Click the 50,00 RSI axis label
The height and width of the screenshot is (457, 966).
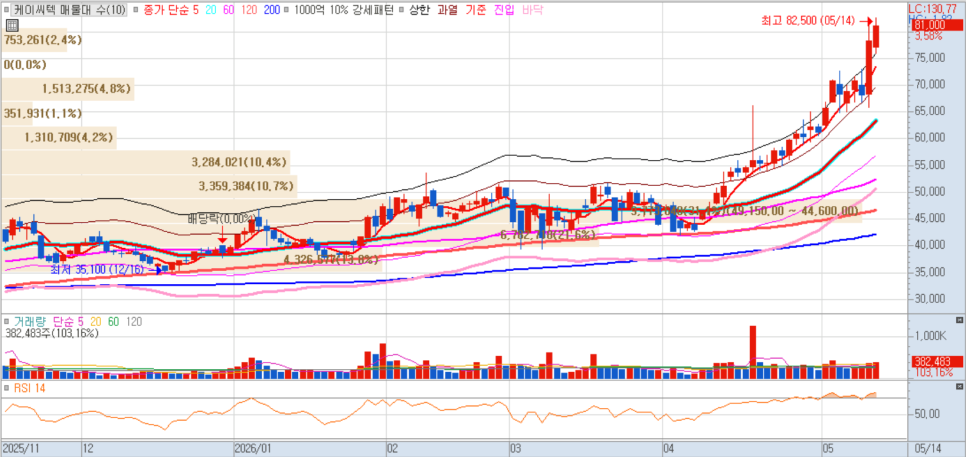(x=927, y=414)
